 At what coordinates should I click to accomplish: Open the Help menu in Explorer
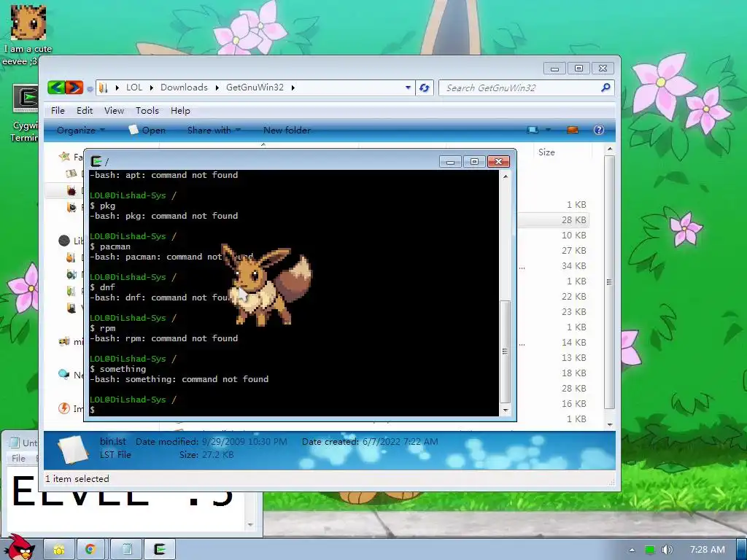click(180, 111)
